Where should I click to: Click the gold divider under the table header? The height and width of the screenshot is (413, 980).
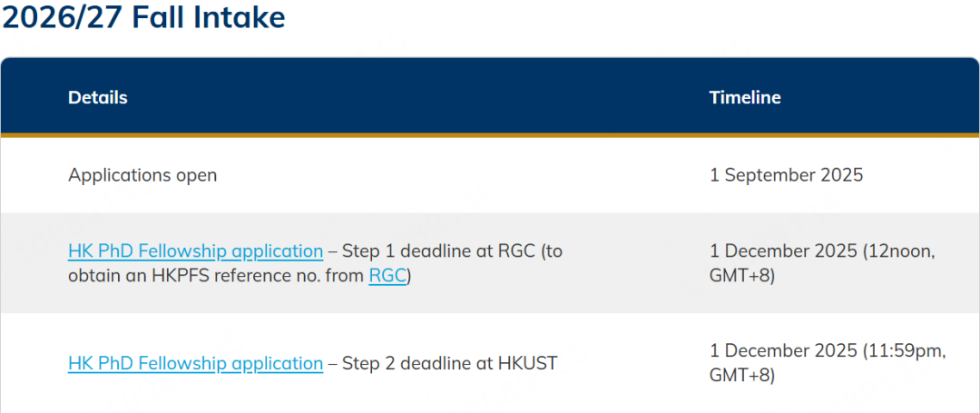tap(490, 135)
